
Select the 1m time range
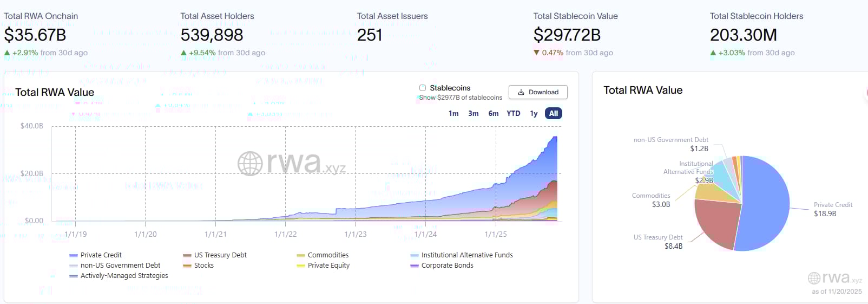(x=453, y=113)
